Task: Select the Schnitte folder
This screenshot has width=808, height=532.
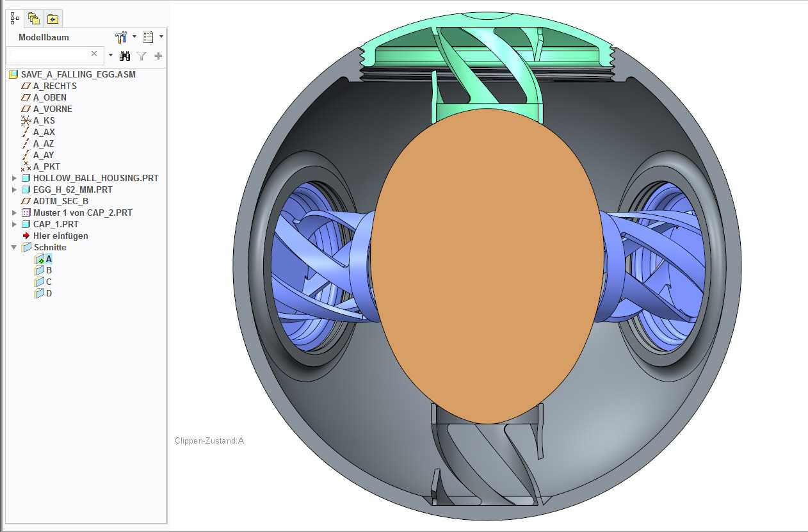Action: (50, 247)
